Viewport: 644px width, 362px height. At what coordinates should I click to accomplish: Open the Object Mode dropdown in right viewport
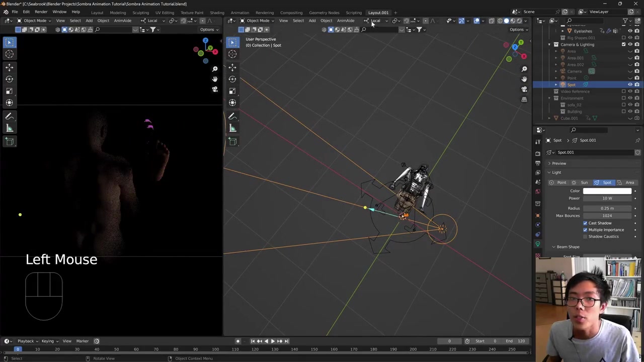coord(258,21)
